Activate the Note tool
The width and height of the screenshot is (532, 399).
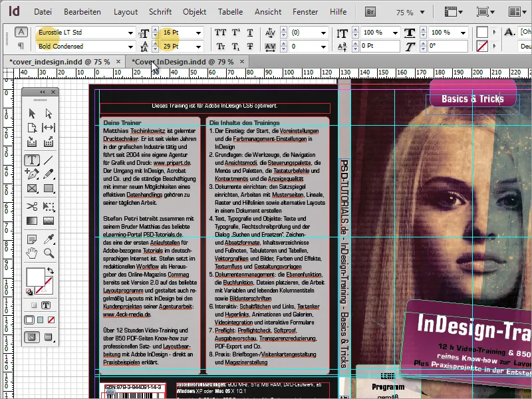point(32,239)
